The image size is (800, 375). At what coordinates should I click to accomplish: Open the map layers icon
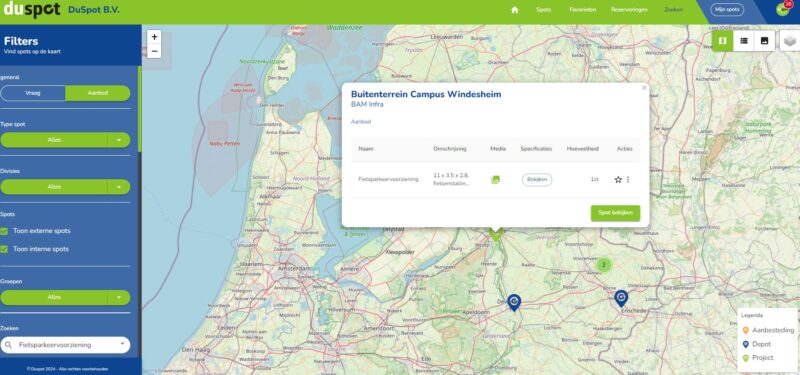[x=790, y=41]
